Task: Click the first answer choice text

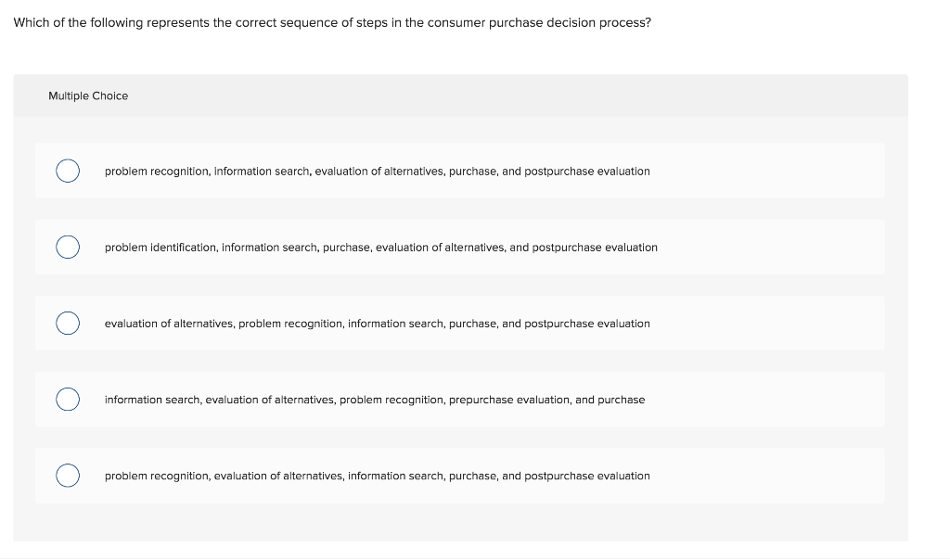Action: 377,171
